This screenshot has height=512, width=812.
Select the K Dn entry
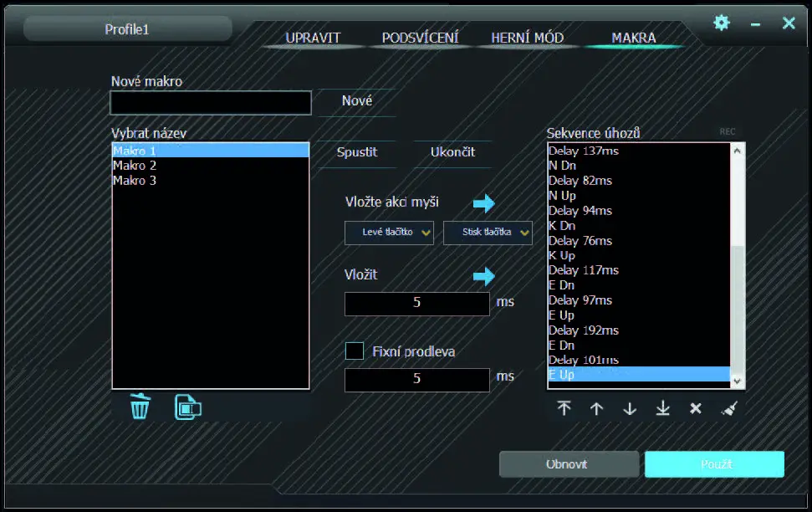(639, 226)
